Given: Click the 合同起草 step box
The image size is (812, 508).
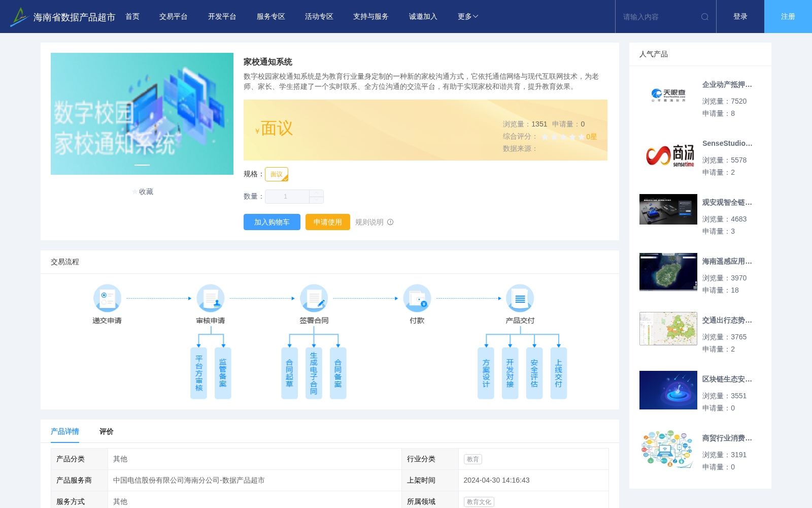Looking at the screenshot, I should [289, 373].
